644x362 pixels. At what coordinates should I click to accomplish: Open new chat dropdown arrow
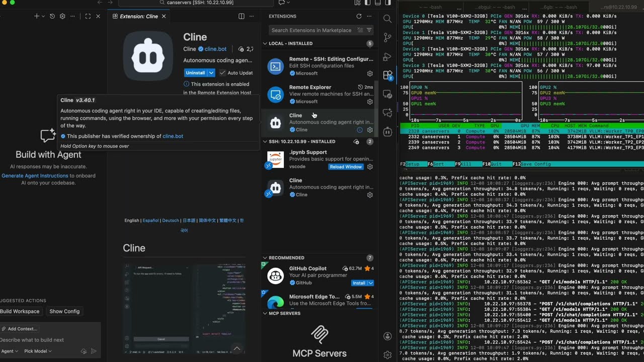tap(43, 16)
